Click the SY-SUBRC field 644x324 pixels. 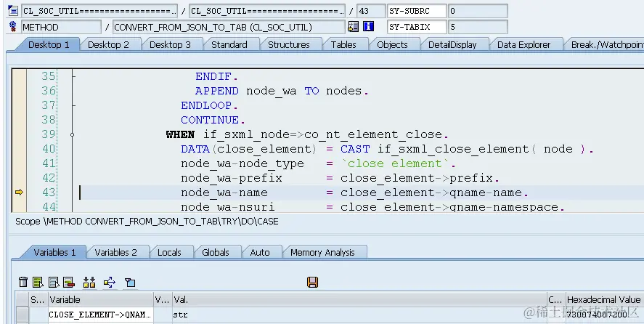[417, 11]
